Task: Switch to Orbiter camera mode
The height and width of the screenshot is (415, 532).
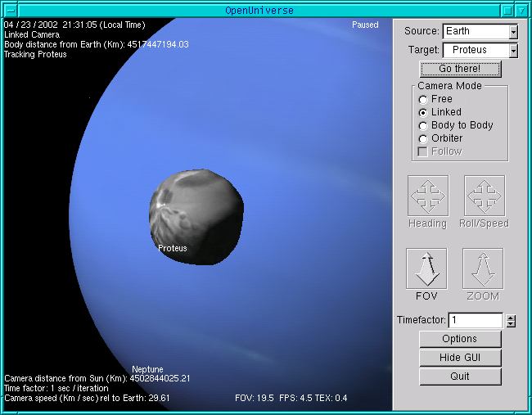Action: coord(423,138)
